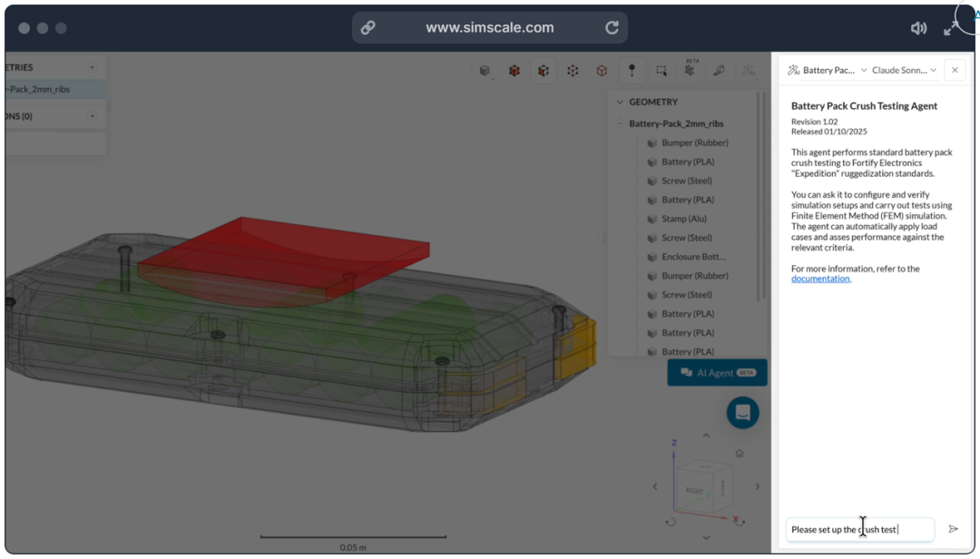Viewport: 980px width, 559px height.
Task: Click the Revision 1.02 text
Action: (814, 122)
